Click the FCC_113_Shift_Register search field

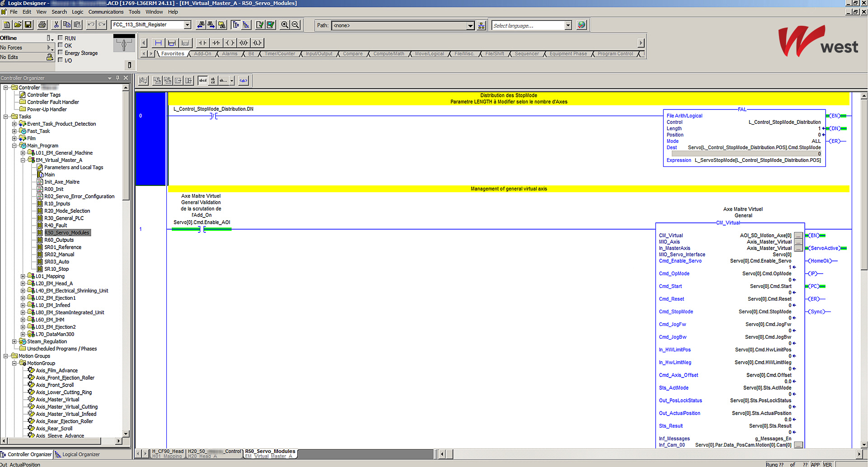[147, 25]
